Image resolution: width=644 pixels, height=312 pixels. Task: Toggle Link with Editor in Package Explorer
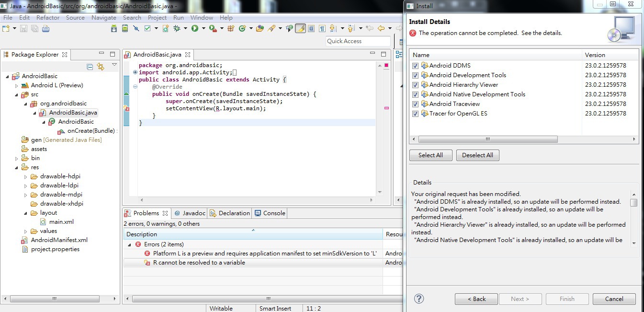(x=101, y=67)
